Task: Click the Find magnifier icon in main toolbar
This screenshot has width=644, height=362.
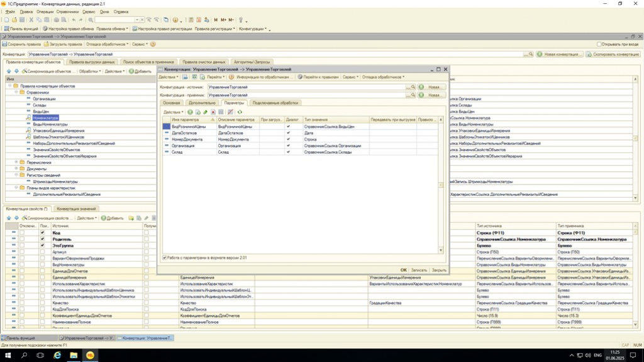Action: [x=91, y=20]
